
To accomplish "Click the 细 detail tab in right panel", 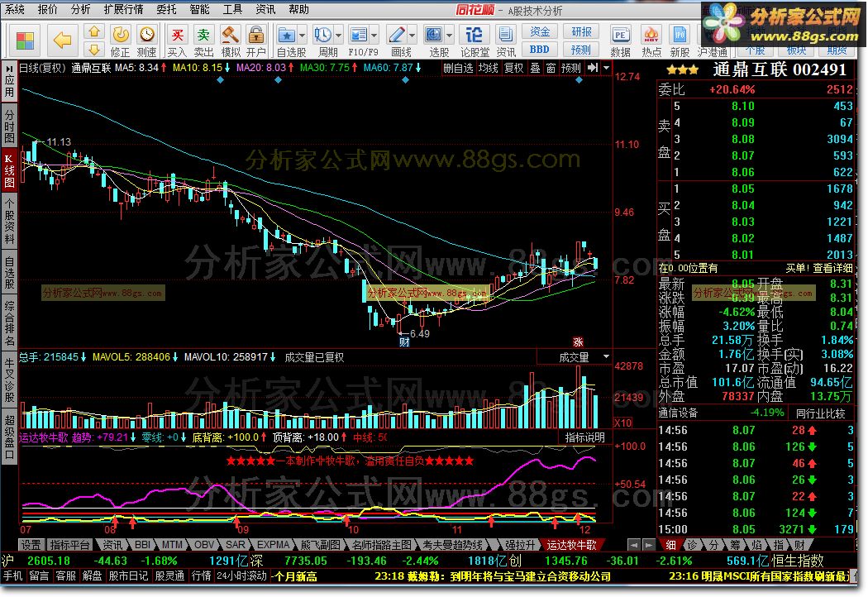I will (x=670, y=545).
